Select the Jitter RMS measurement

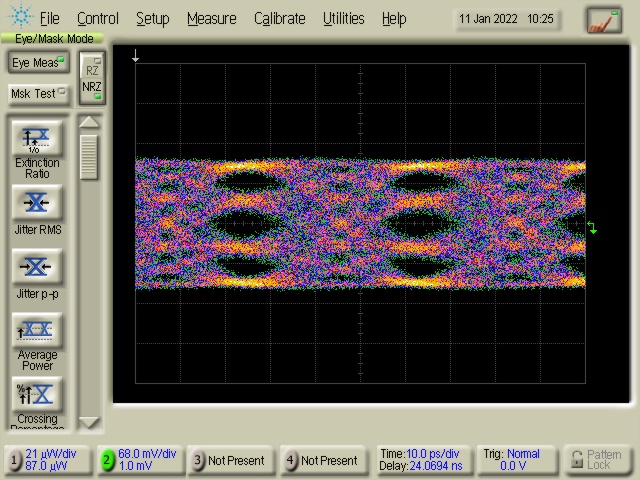click(x=36, y=203)
